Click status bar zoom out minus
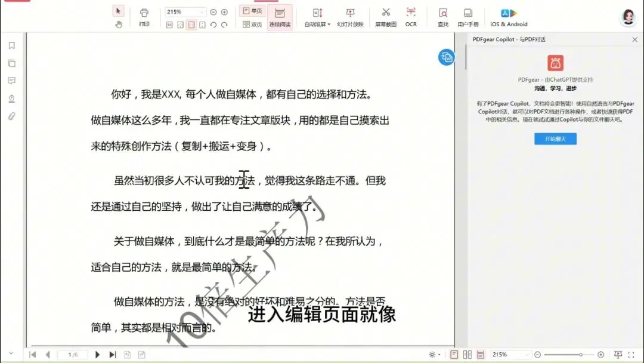This screenshot has height=363, width=644. click(538, 355)
